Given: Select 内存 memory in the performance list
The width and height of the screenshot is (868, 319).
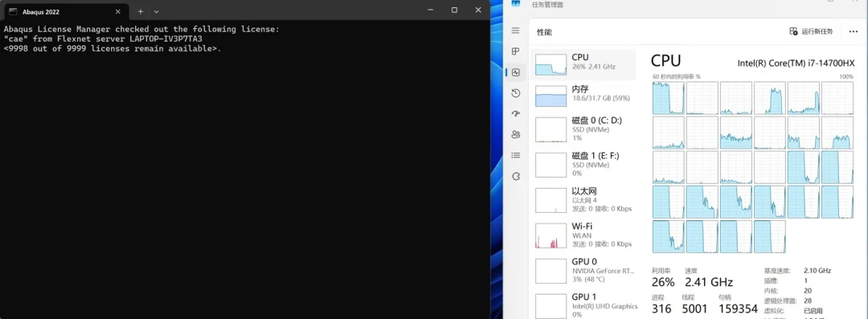Looking at the screenshot, I should point(584,96).
